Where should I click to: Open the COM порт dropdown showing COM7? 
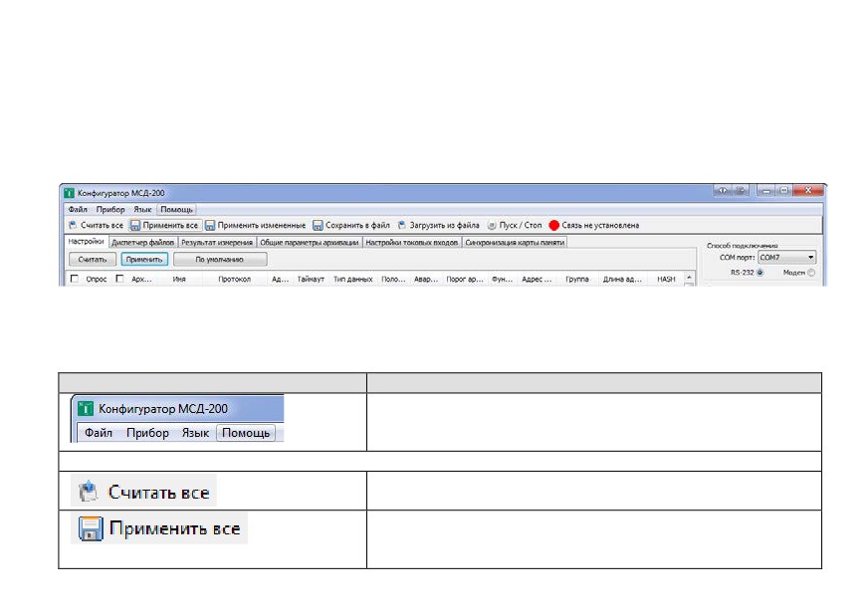tap(786, 258)
